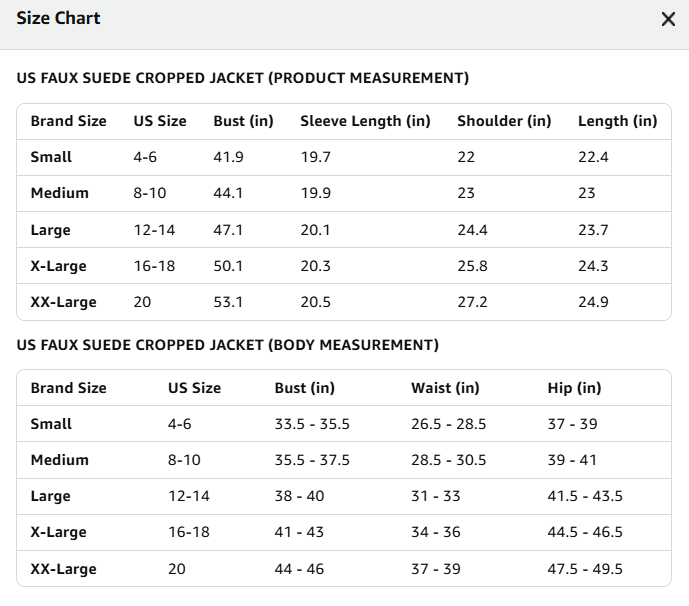
Task: Click XX-Large hip range 47.5 - 49.5
Action: (x=585, y=569)
